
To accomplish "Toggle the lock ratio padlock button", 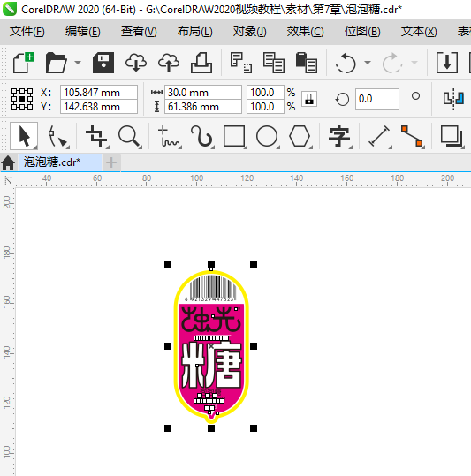I will click(x=309, y=99).
